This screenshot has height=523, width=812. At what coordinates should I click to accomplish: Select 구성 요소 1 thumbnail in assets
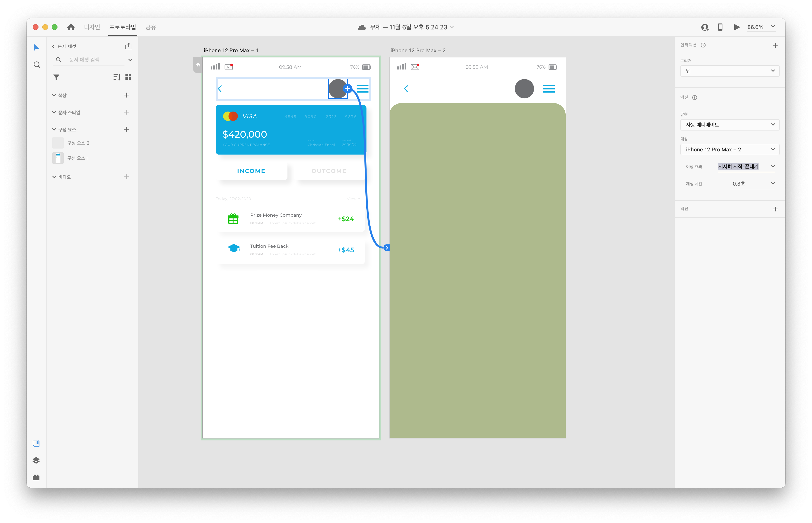click(x=58, y=158)
